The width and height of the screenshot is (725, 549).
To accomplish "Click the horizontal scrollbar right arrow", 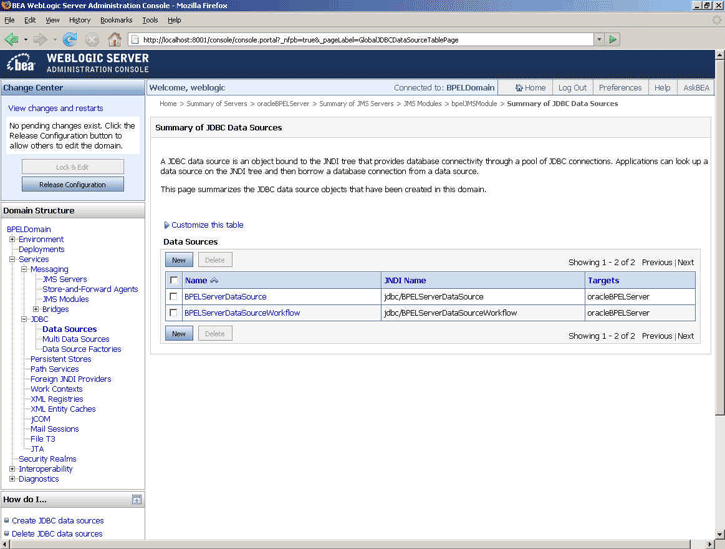I will tap(710, 544).
